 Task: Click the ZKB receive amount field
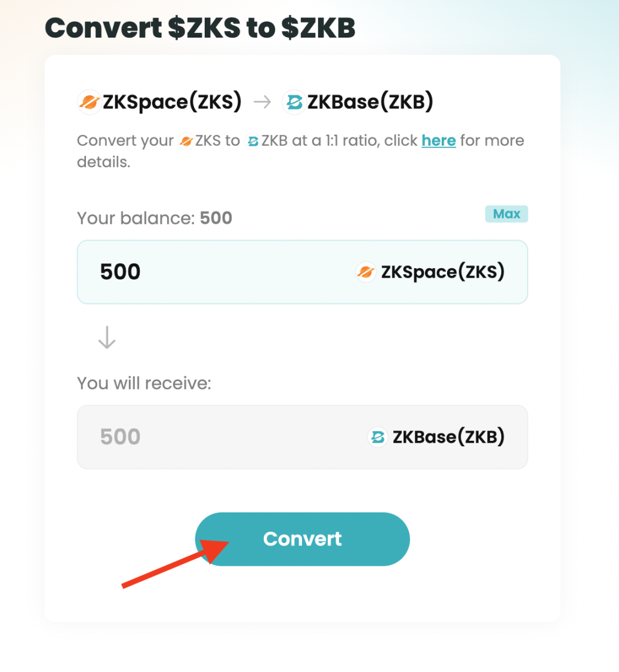[303, 437]
